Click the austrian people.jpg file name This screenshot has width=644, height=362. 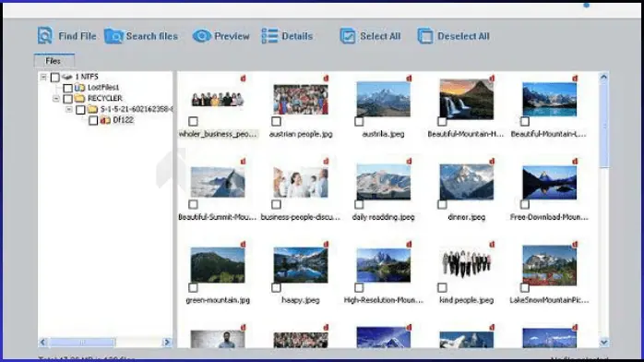click(x=301, y=134)
